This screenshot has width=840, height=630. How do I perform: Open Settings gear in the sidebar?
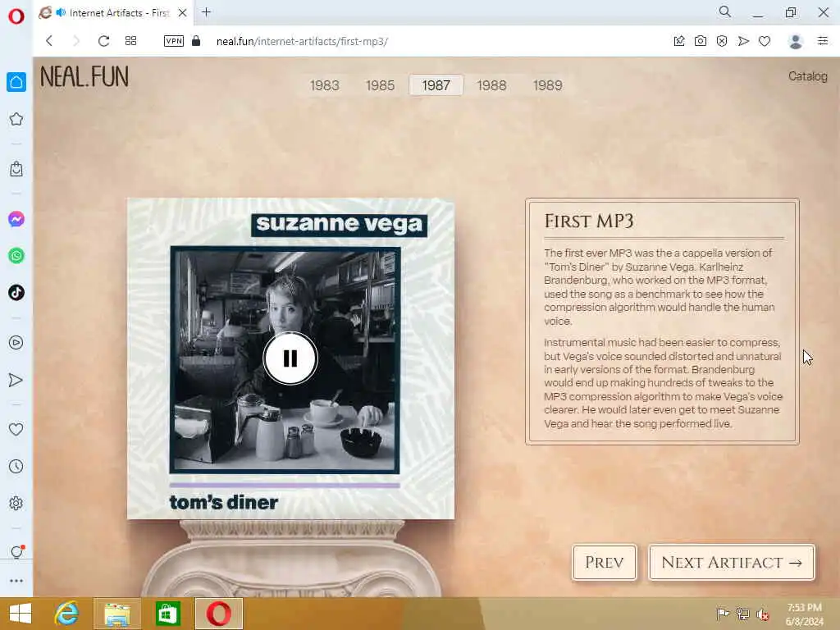pos(16,503)
